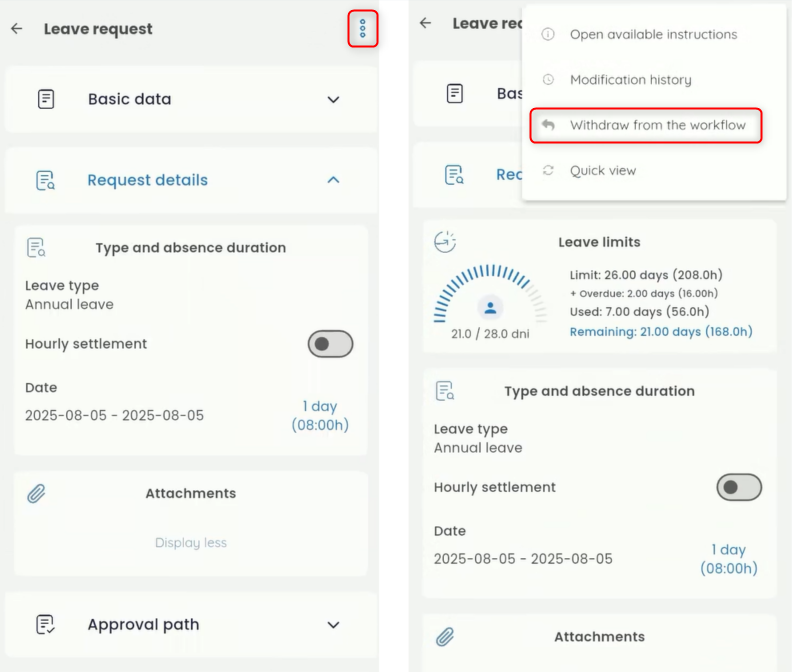Select Withdraw from the workflow menu item
This screenshot has height=672, width=792.
[657, 125]
